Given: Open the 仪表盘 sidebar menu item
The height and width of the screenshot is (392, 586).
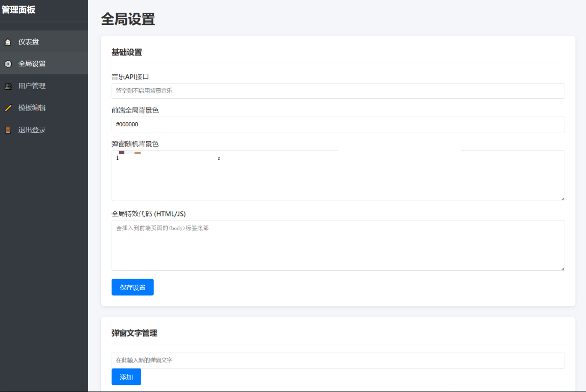Looking at the screenshot, I should click(x=29, y=42).
